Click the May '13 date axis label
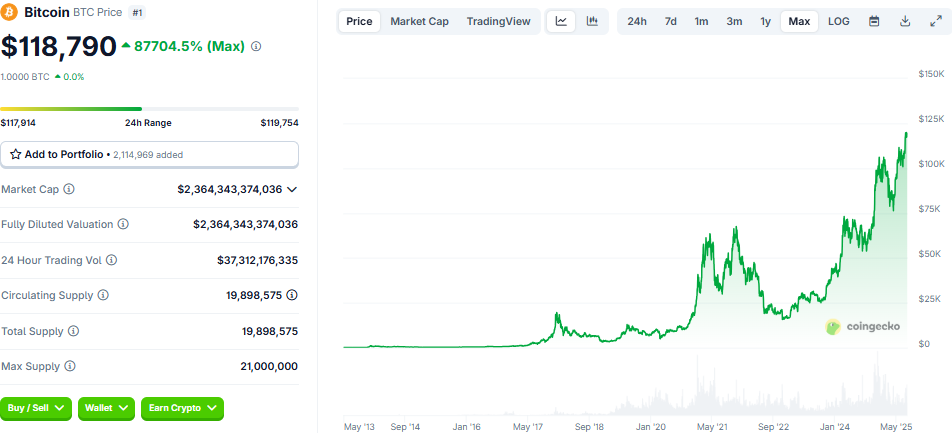 pos(359,427)
